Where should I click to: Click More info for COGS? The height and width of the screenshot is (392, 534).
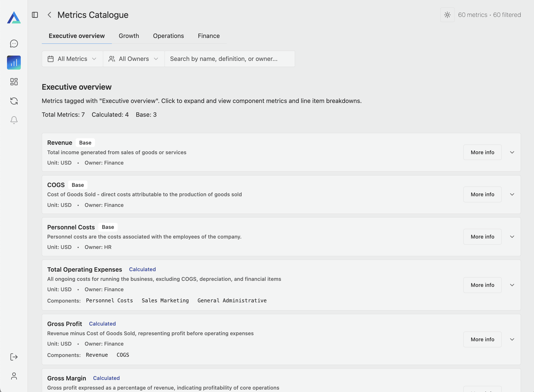coord(482,194)
